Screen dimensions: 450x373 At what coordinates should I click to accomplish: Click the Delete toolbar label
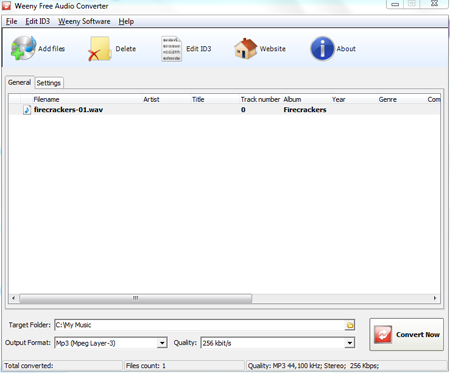[126, 49]
